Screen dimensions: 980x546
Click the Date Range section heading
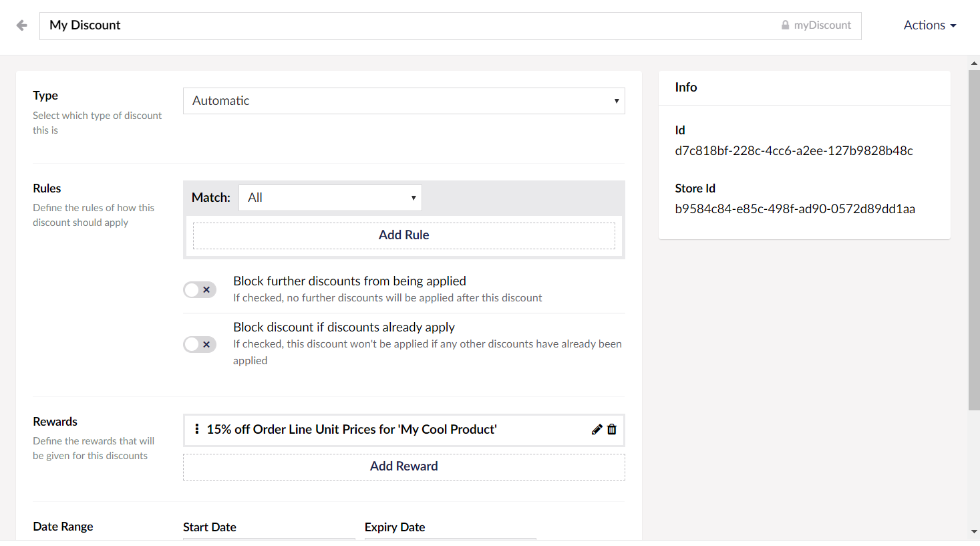coord(63,527)
